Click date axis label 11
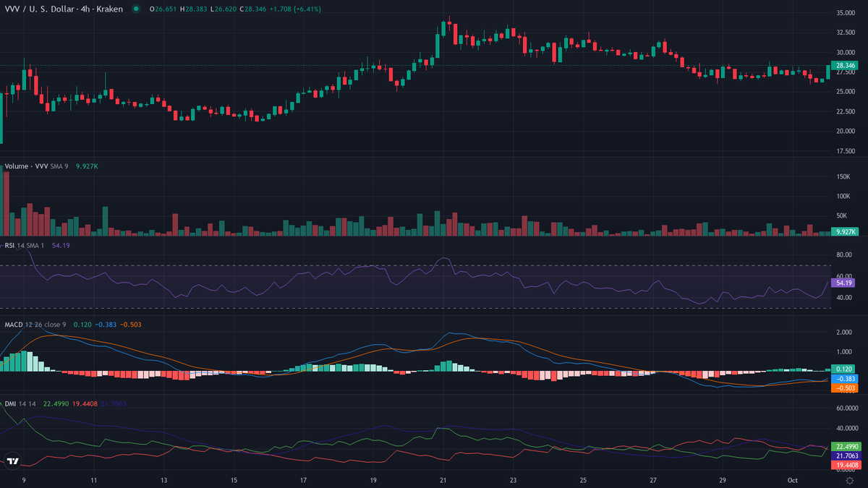The image size is (868, 488). 94,480
